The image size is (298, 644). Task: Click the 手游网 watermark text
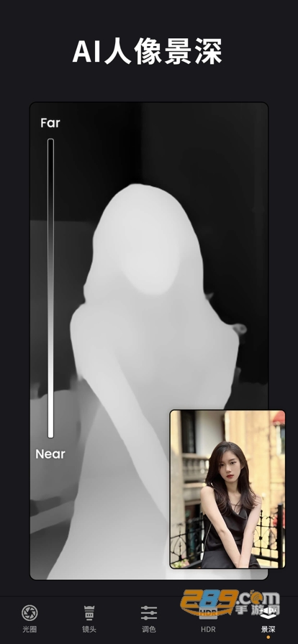click(258, 609)
